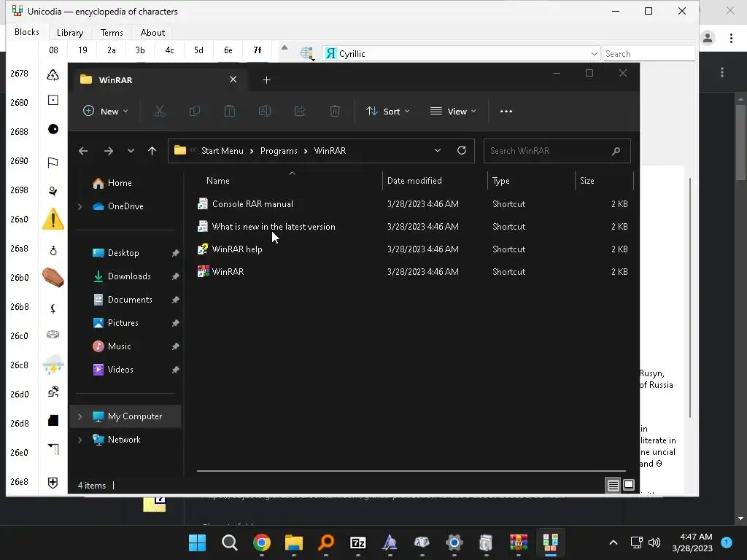
Task: Open the Sort dropdown in Explorer
Action: point(387,111)
